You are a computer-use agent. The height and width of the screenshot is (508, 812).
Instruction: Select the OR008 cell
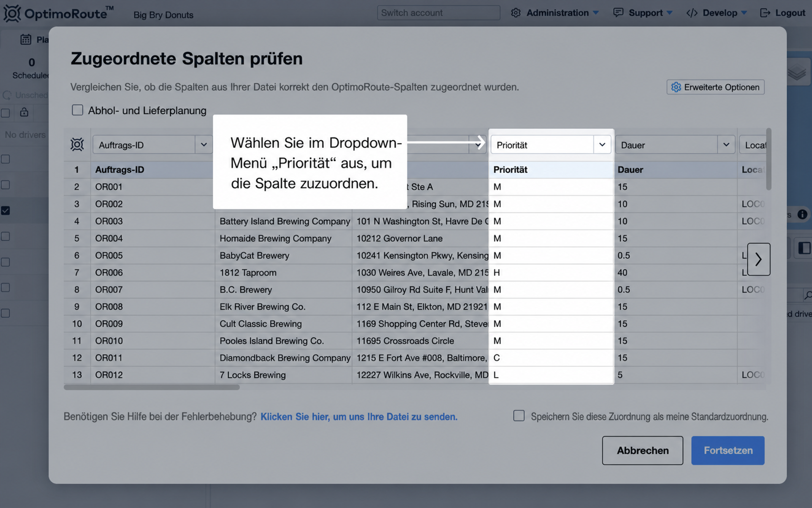(153, 307)
